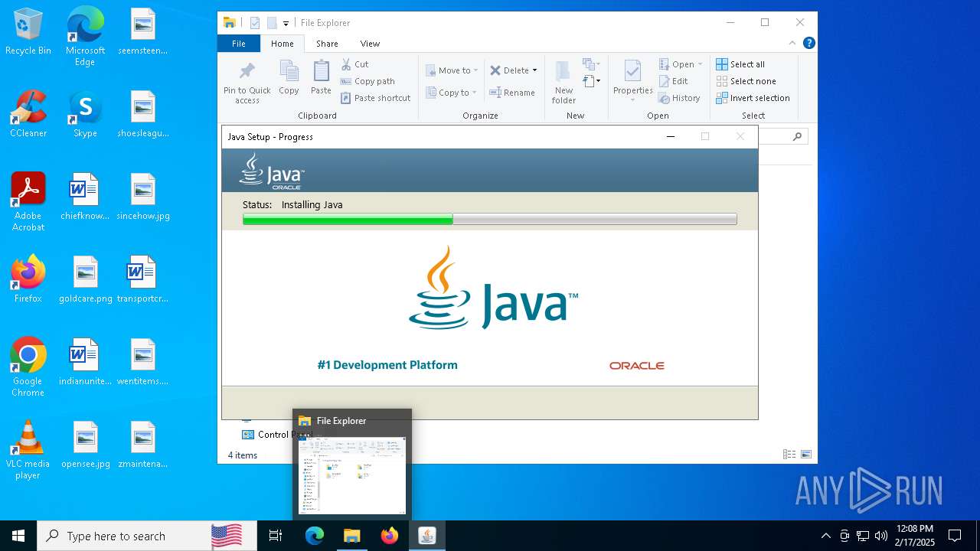Click Rename in Organize group
The width and height of the screenshot is (980, 551).
coord(512,93)
